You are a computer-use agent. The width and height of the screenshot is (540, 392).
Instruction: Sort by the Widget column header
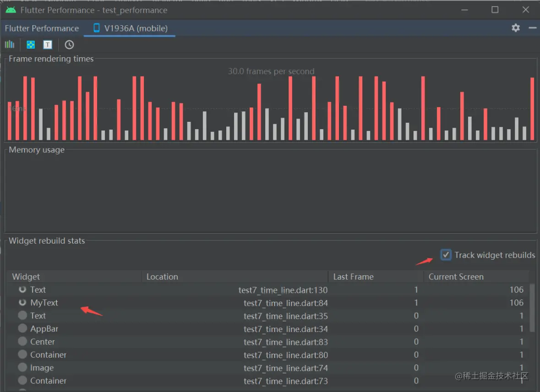[73, 277]
